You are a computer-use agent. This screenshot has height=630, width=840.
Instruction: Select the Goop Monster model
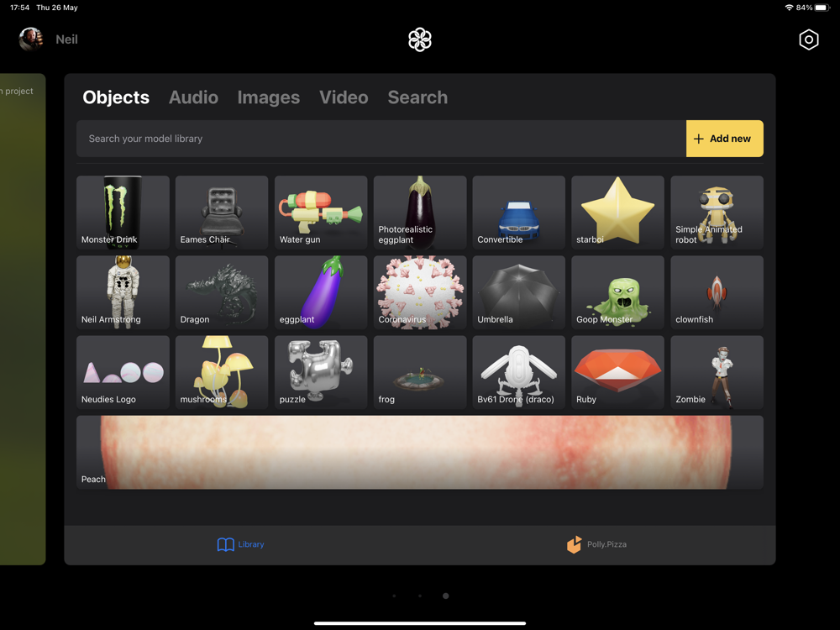coord(617,292)
